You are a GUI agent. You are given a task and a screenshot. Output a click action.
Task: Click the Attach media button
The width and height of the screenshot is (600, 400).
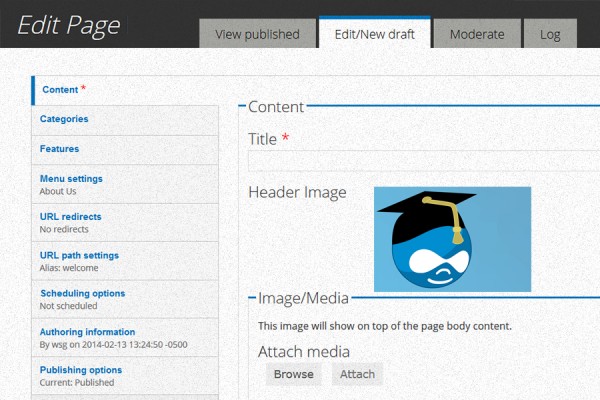[x=357, y=374]
